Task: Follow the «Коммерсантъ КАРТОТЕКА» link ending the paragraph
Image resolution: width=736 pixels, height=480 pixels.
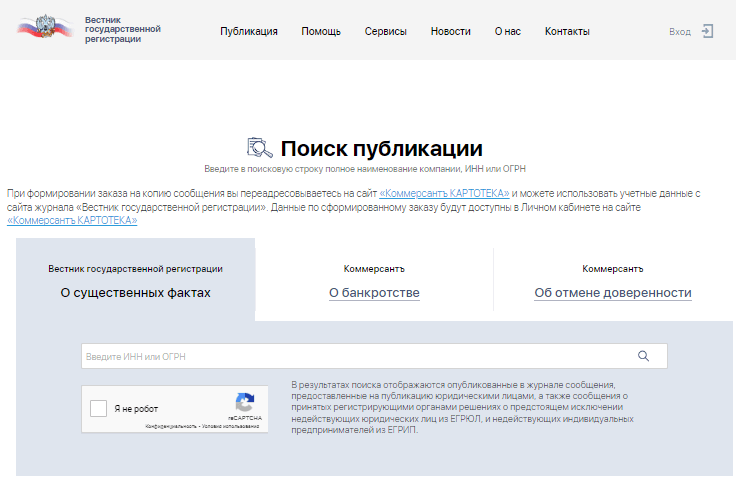Action: (72, 220)
